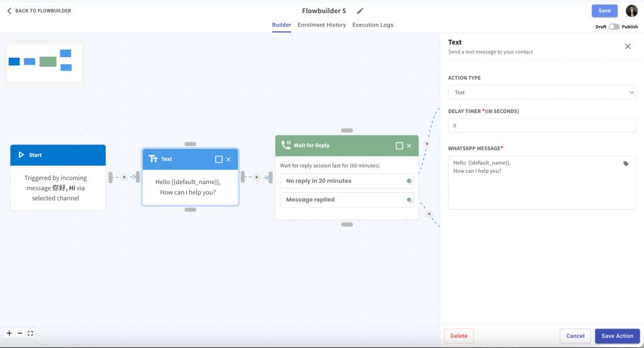Viewport: 644px width, 348px height.
Task: Insert variable using tag icon in message
Action: (x=626, y=163)
